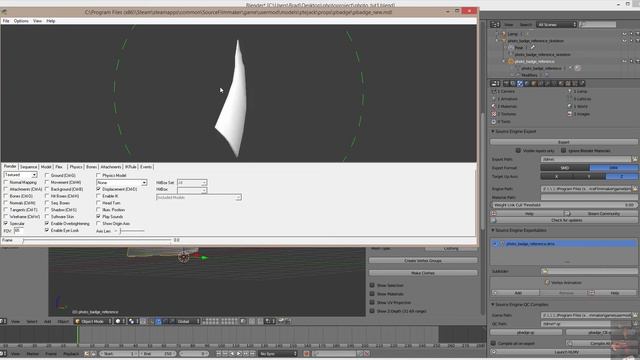Click the outliner search field in Blender

coord(598,25)
